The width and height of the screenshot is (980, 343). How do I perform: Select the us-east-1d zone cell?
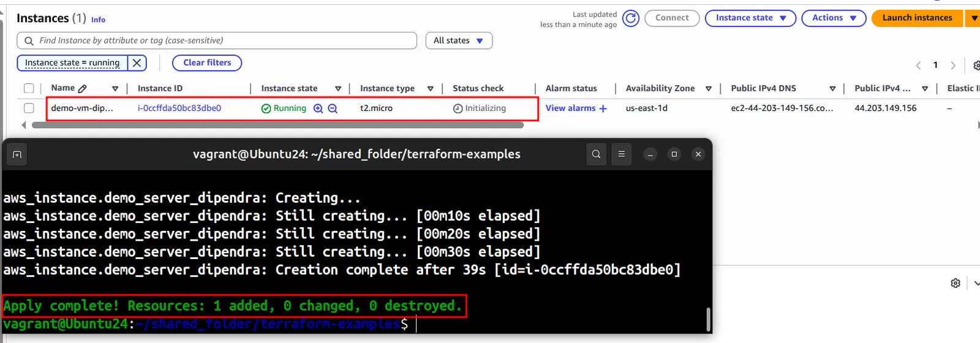coord(646,108)
